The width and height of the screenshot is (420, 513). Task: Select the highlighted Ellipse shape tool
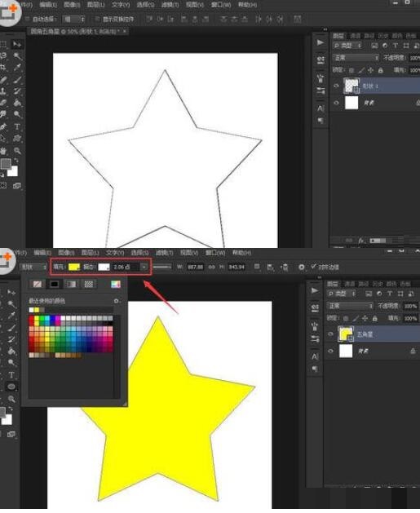coord(11,387)
